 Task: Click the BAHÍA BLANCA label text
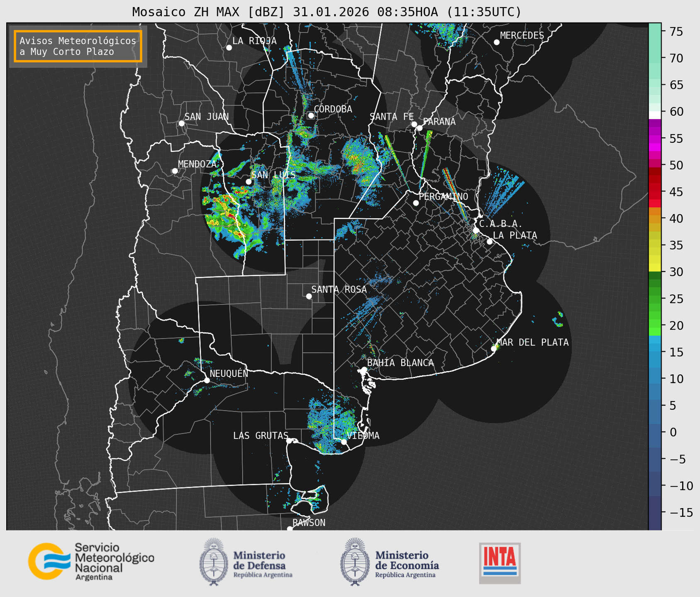400,363
